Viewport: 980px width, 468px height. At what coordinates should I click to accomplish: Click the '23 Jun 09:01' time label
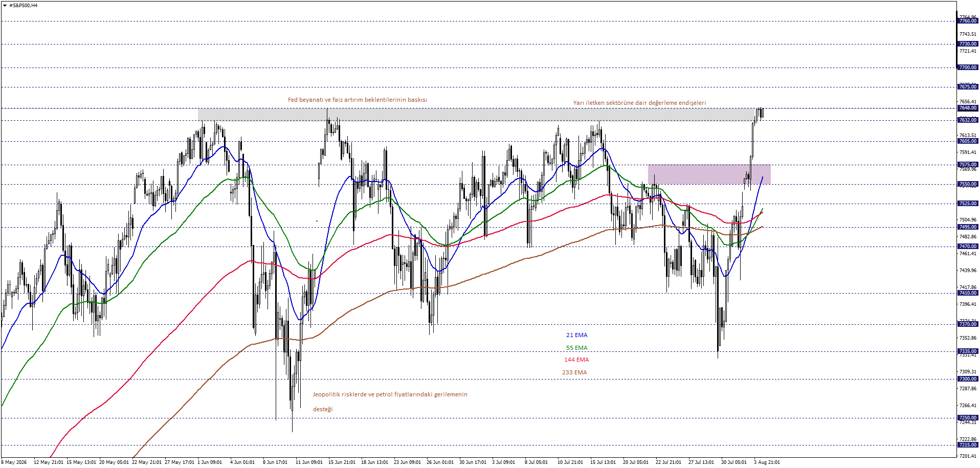click(x=407, y=462)
